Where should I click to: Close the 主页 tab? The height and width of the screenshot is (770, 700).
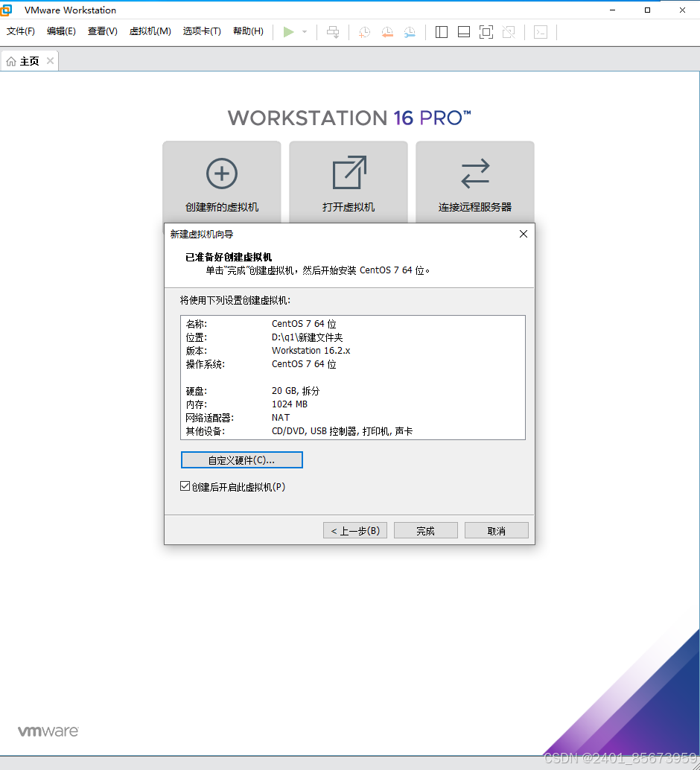50,61
